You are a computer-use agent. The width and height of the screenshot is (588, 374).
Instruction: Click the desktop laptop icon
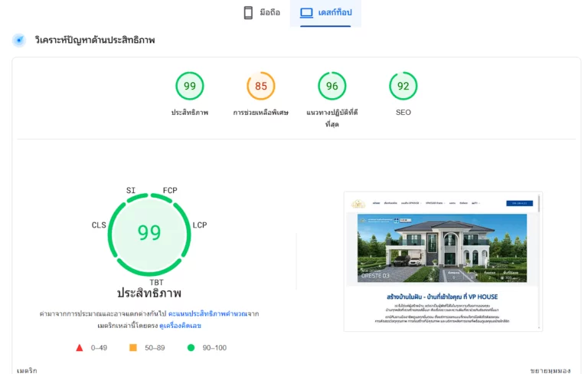pos(306,13)
